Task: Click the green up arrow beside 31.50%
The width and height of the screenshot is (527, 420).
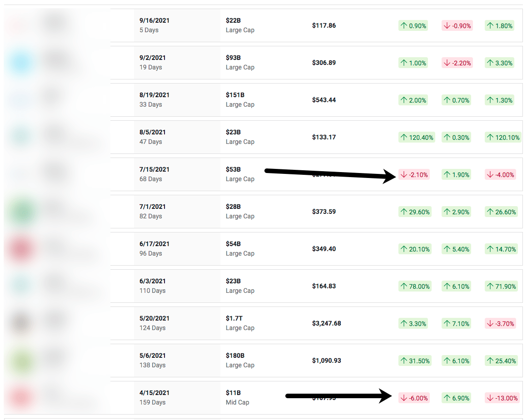Action: coord(404,361)
